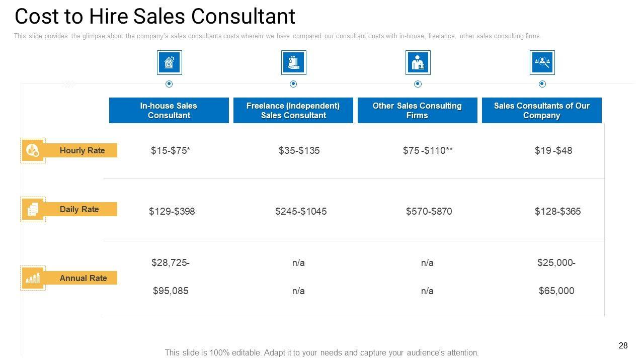Click the company consultants search icon
The width and height of the screenshot is (644, 362).
542,63
